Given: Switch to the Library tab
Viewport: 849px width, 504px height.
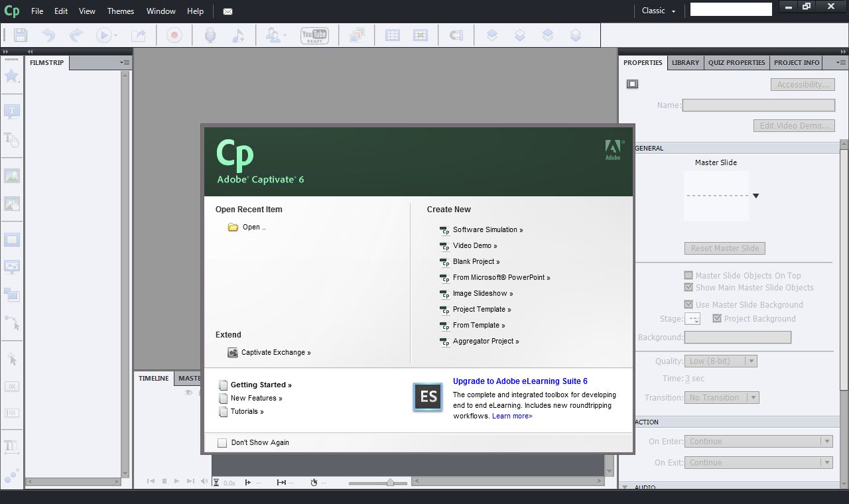Looking at the screenshot, I should point(685,62).
